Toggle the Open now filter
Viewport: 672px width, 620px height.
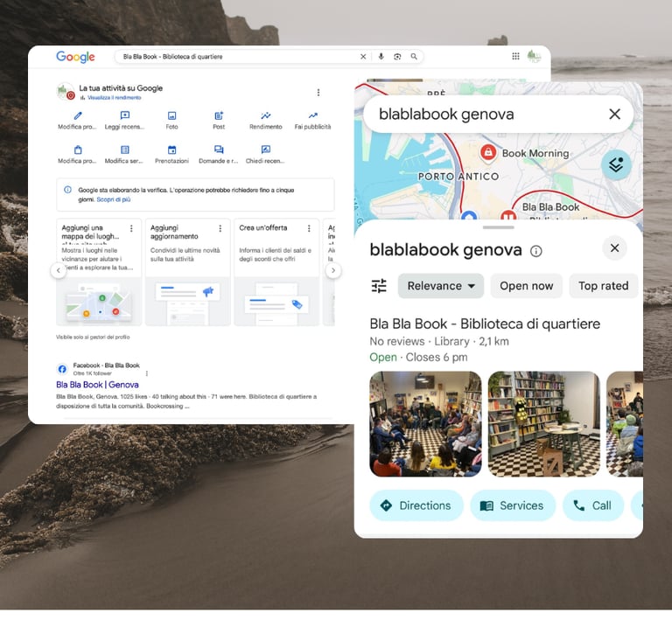point(526,286)
